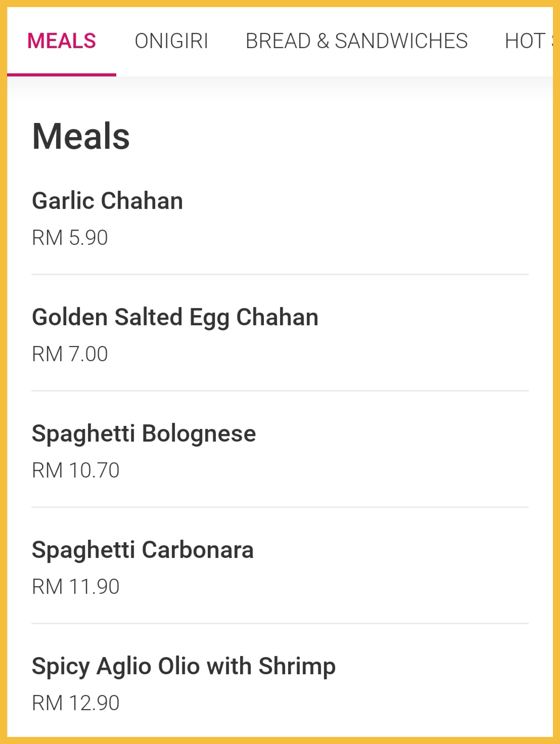Click the divider line below RM 7.00
This screenshot has height=744, width=560.
click(x=280, y=391)
